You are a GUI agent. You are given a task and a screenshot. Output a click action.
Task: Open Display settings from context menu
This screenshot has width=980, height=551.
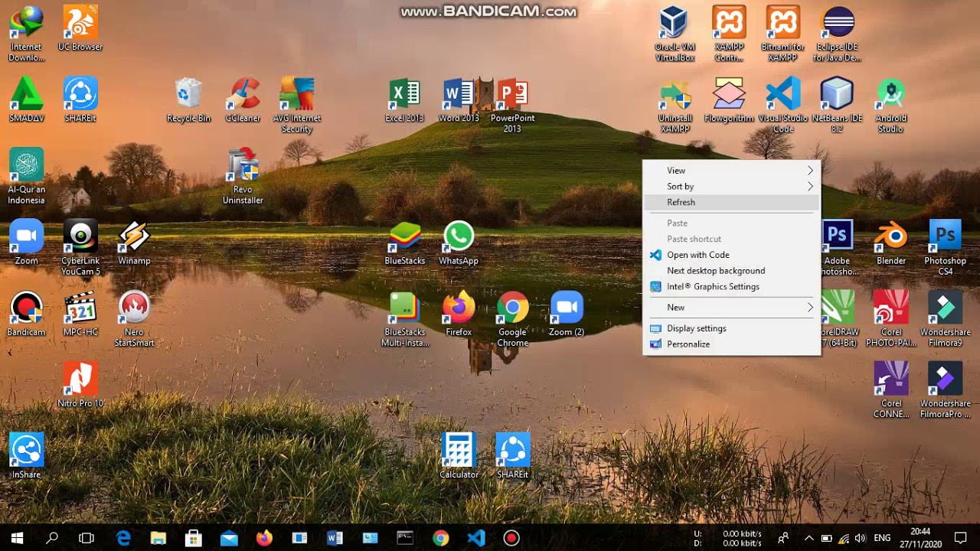click(x=731, y=328)
